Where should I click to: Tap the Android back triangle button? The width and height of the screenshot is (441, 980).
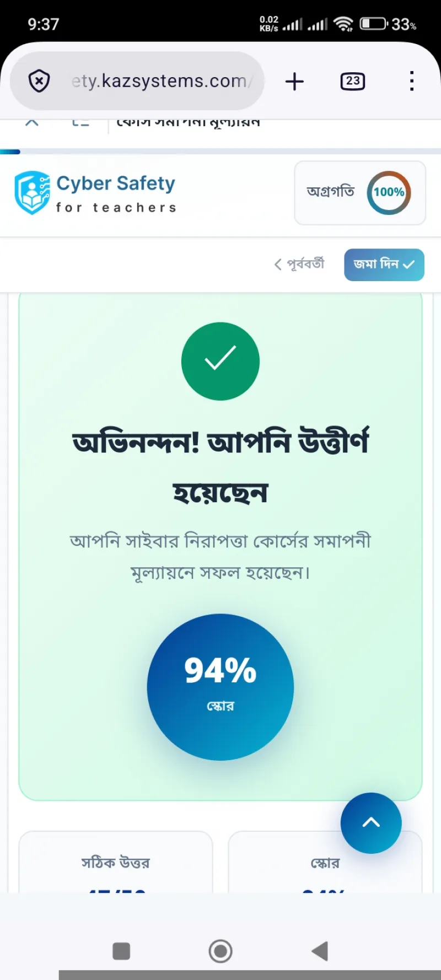(320, 951)
